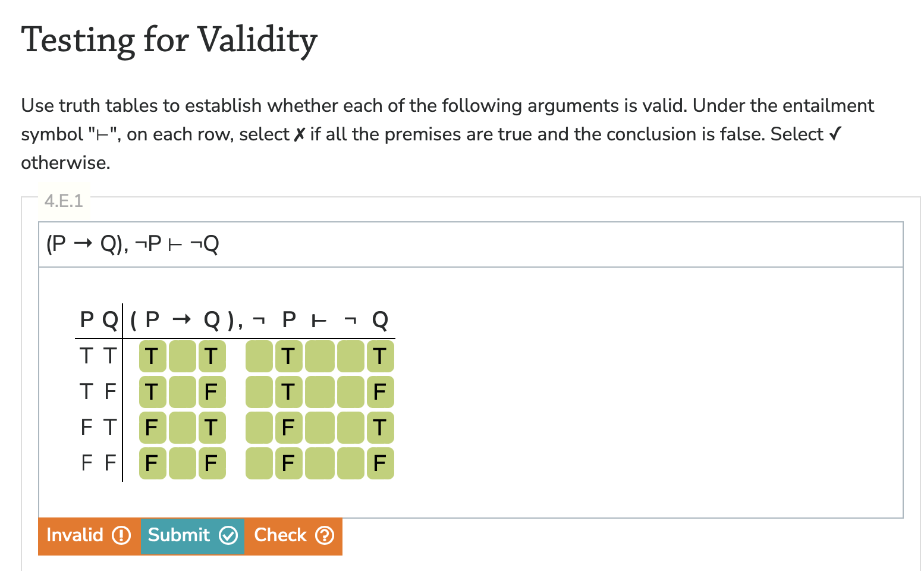924x571 pixels.
Task: Check your truth table answers
Action: point(294,535)
